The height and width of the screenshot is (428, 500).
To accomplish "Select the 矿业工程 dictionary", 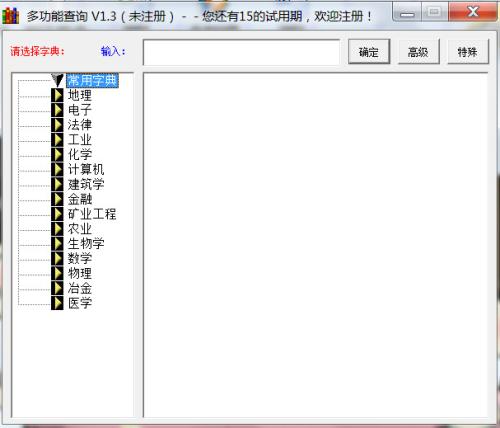I will pos(92,214).
